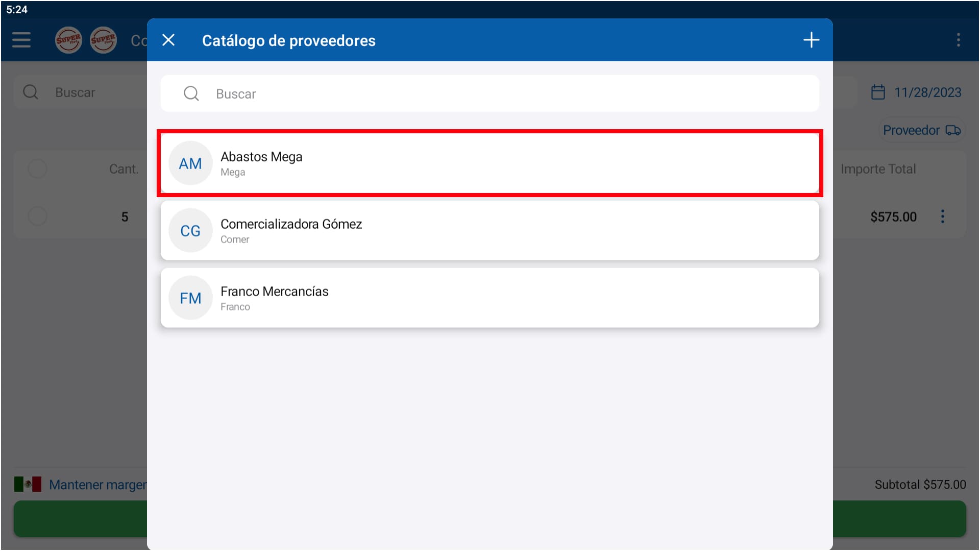This screenshot has width=980, height=551.
Task: Toggle the item row selection circle
Action: pyautogui.click(x=37, y=217)
